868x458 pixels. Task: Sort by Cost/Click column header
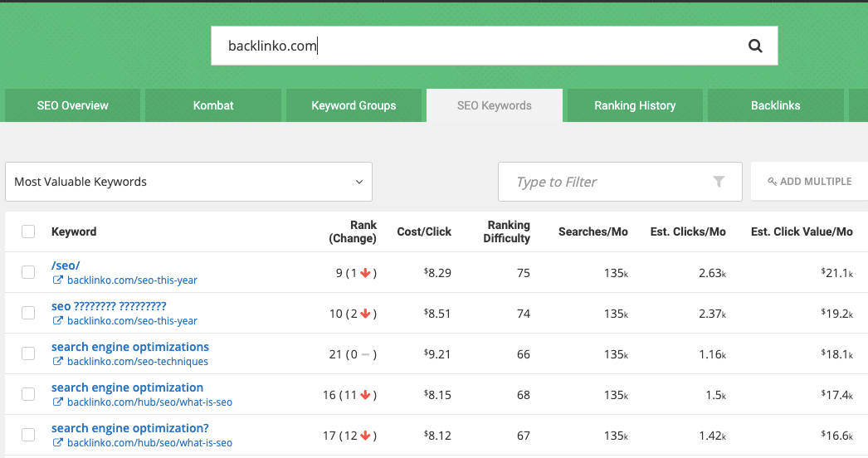[x=424, y=231]
